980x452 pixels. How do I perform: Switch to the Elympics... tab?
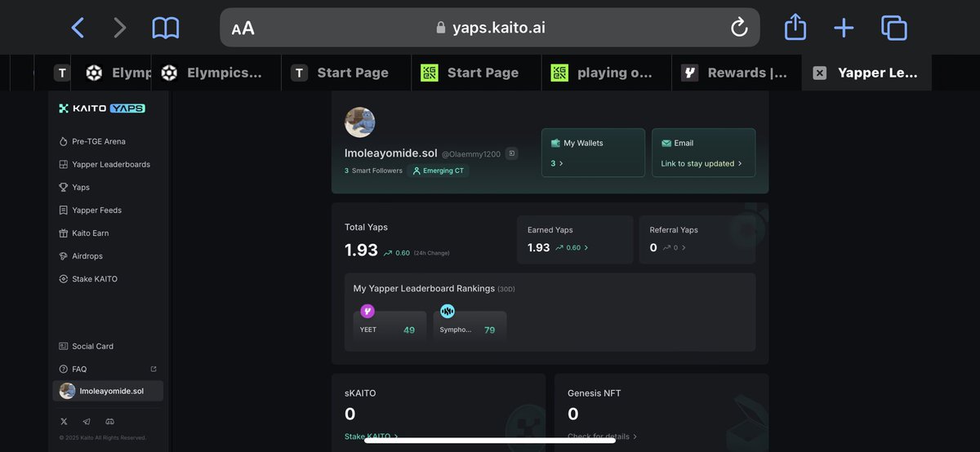[x=216, y=73]
